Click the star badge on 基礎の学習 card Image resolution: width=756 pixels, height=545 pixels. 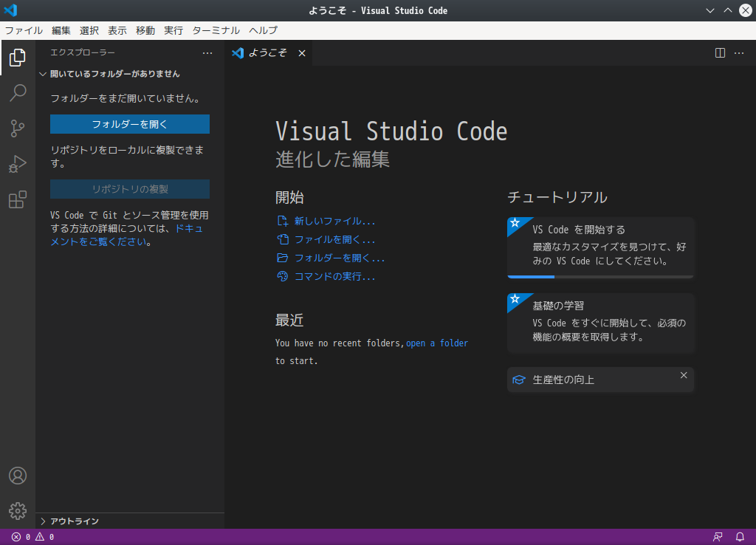coord(515,299)
